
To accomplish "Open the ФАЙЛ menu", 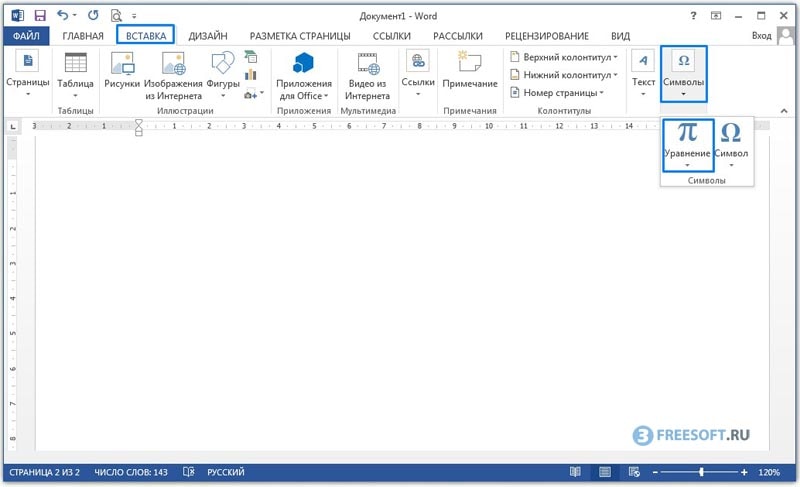I will click(x=26, y=36).
